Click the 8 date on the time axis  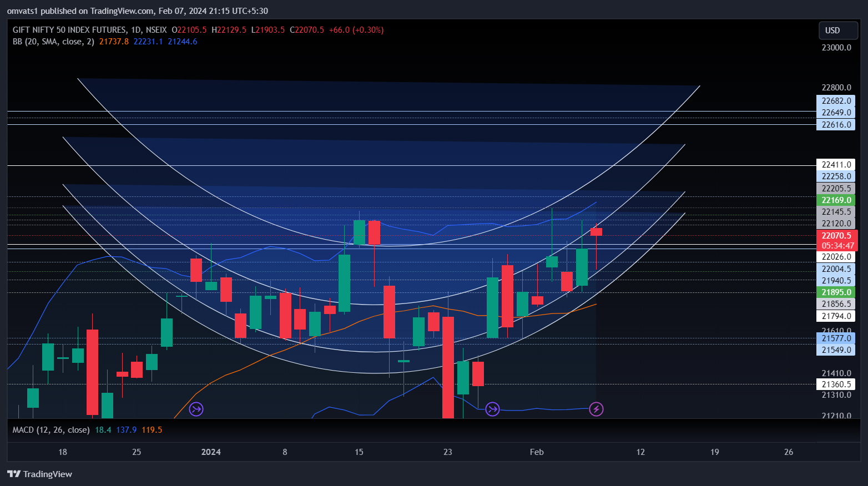285,452
